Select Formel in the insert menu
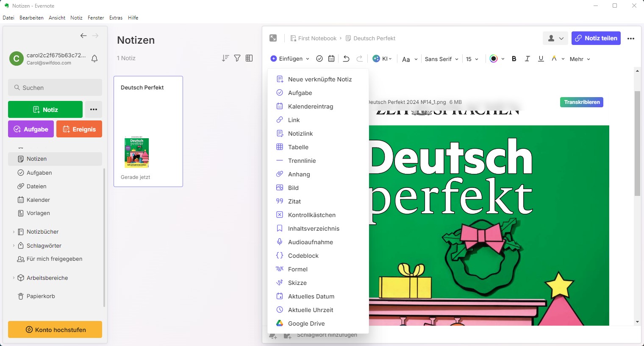This screenshot has height=346, width=644. tap(318, 269)
